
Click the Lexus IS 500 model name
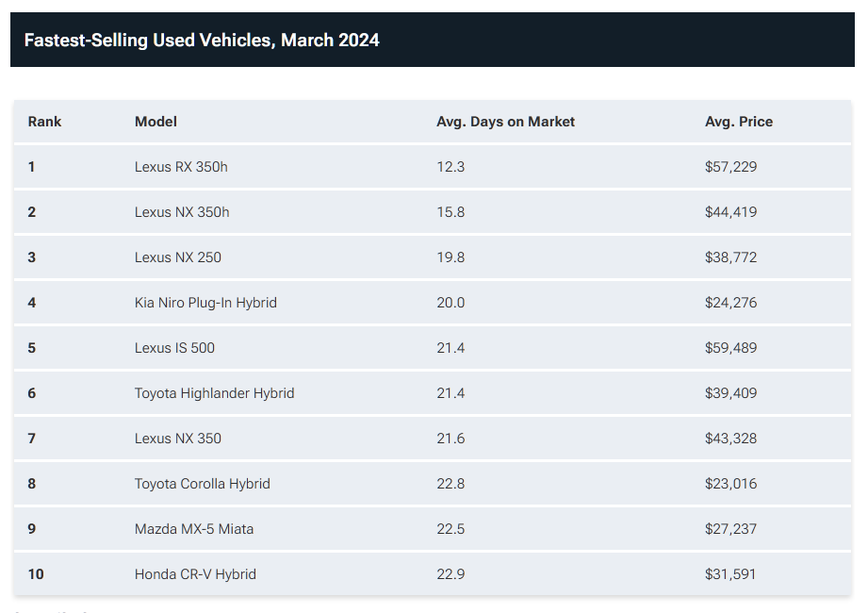pos(174,348)
